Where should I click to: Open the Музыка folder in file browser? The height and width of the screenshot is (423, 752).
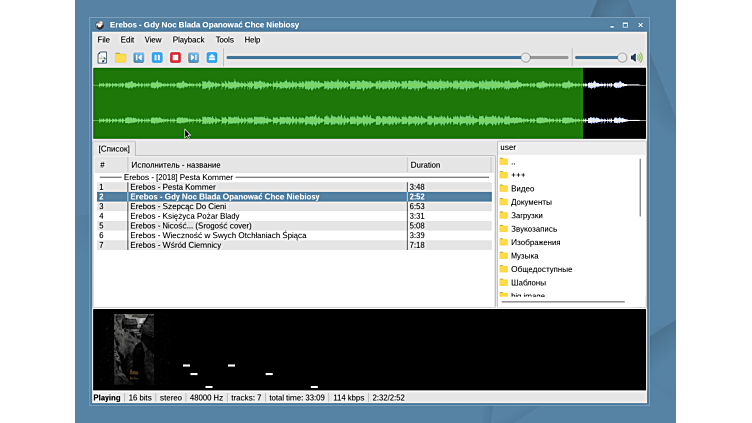tap(524, 256)
